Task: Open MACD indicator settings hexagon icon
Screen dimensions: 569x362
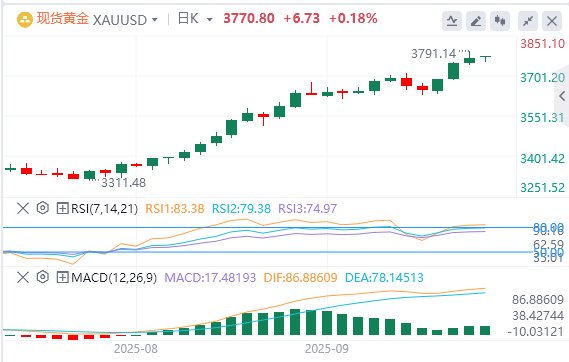Action: (x=43, y=277)
